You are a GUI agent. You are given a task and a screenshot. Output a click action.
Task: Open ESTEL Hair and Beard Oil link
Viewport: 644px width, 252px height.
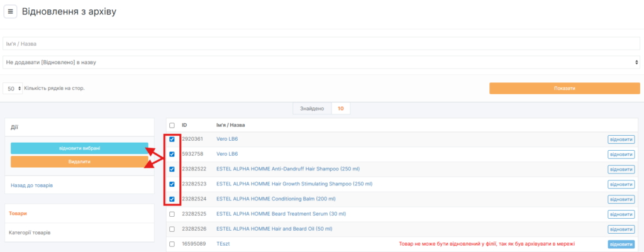coord(274,229)
